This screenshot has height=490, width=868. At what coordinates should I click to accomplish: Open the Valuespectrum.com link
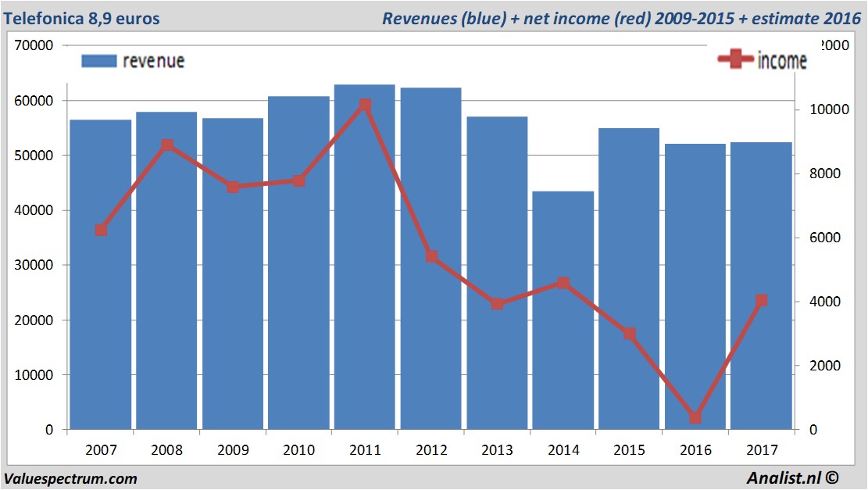[x=70, y=478]
